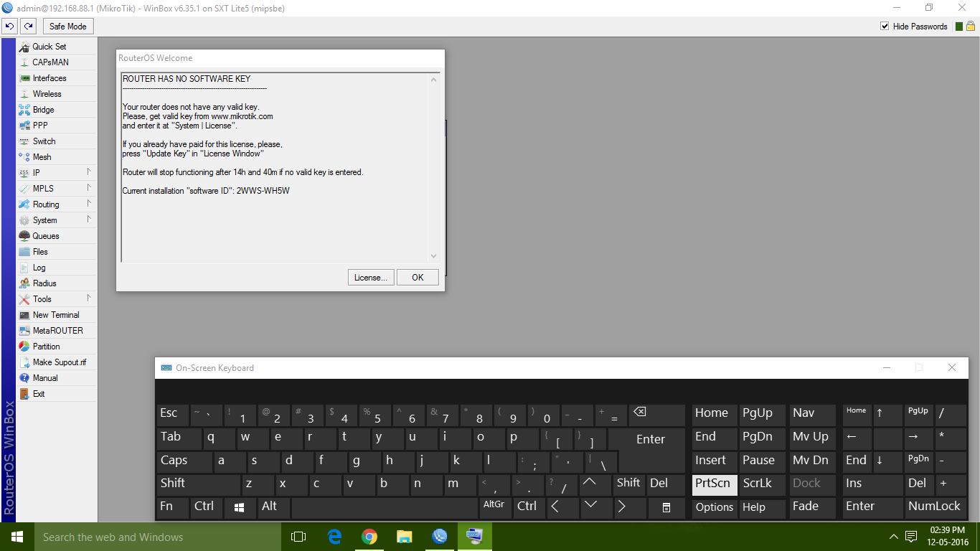980x551 pixels.
Task: Click the welcome message scrollbar up arrow
Action: (x=433, y=80)
